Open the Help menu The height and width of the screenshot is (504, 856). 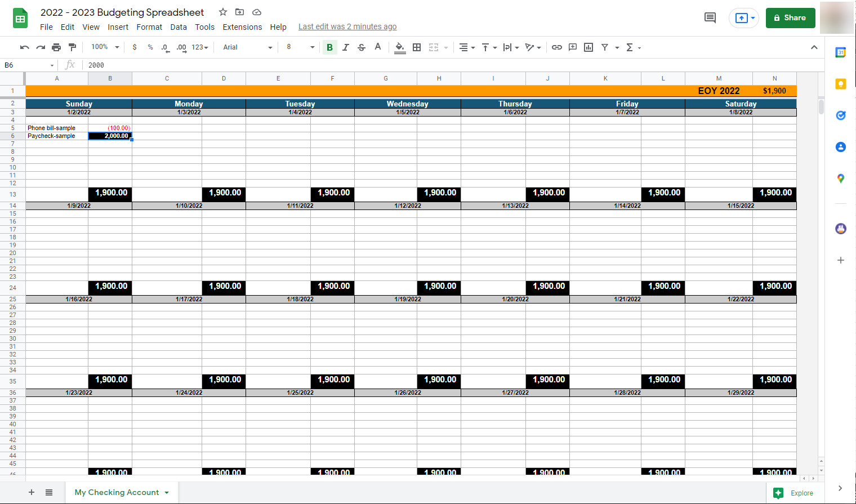[x=278, y=27]
